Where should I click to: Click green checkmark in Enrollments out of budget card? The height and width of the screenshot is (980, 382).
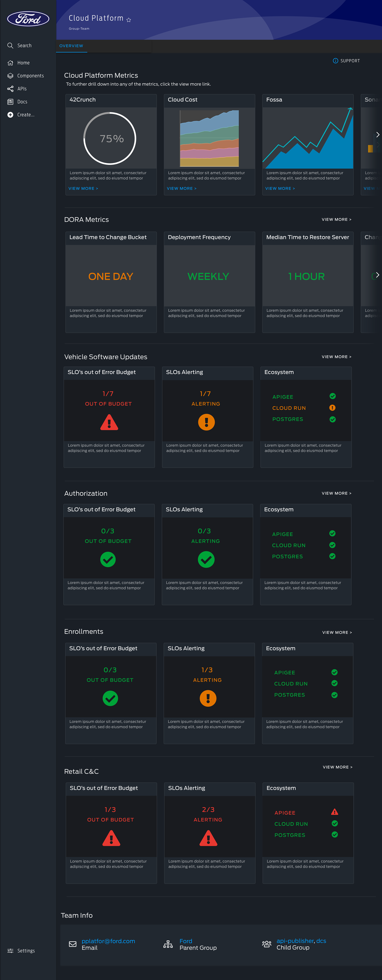tap(110, 698)
